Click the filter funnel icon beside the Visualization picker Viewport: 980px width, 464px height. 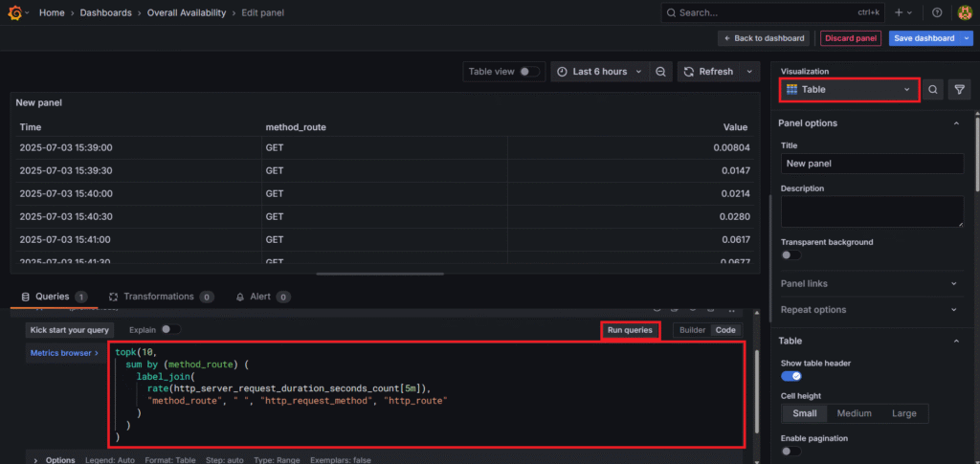tap(959, 90)
